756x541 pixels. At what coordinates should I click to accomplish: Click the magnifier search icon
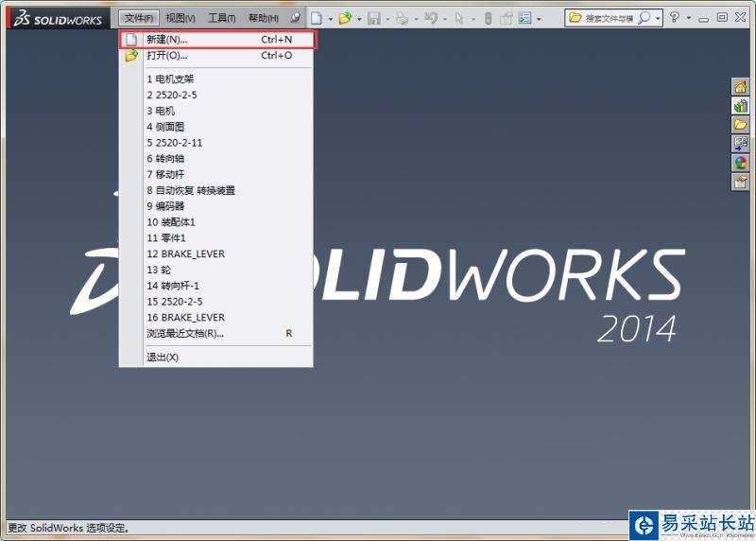point(644,18)
